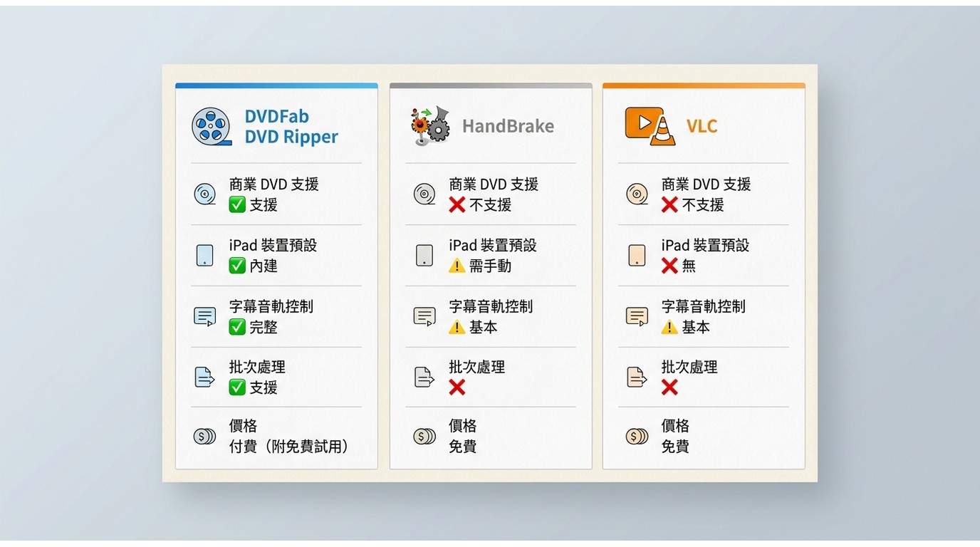Click the subtitle icon in DVDFab column
Image resolution: width=980 pixels, height=547 pixels.
(204, 316)
